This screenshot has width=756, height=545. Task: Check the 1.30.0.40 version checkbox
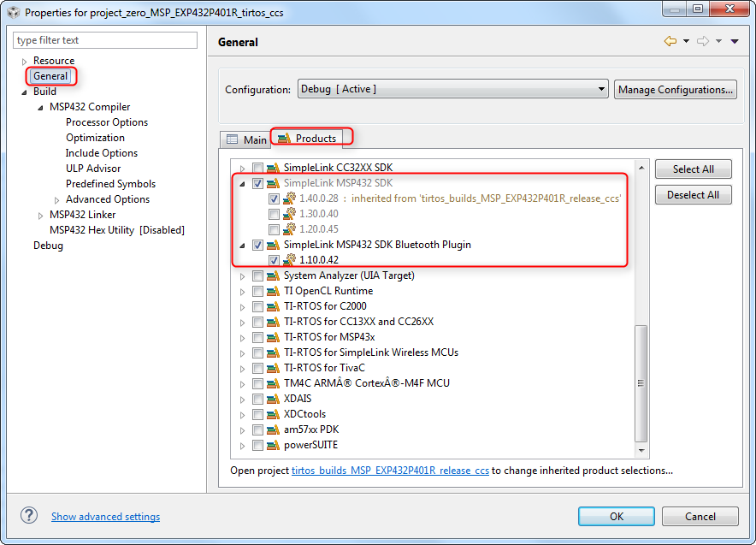(274, 214)
